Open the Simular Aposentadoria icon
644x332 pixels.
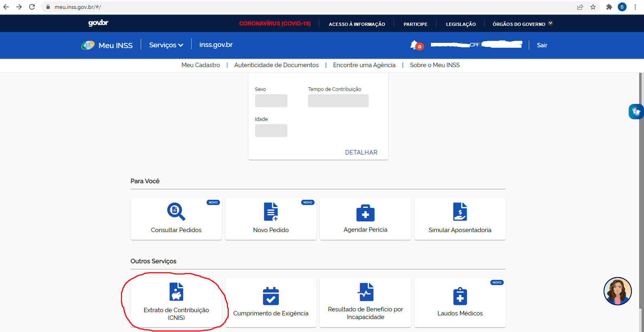(460, 211)
